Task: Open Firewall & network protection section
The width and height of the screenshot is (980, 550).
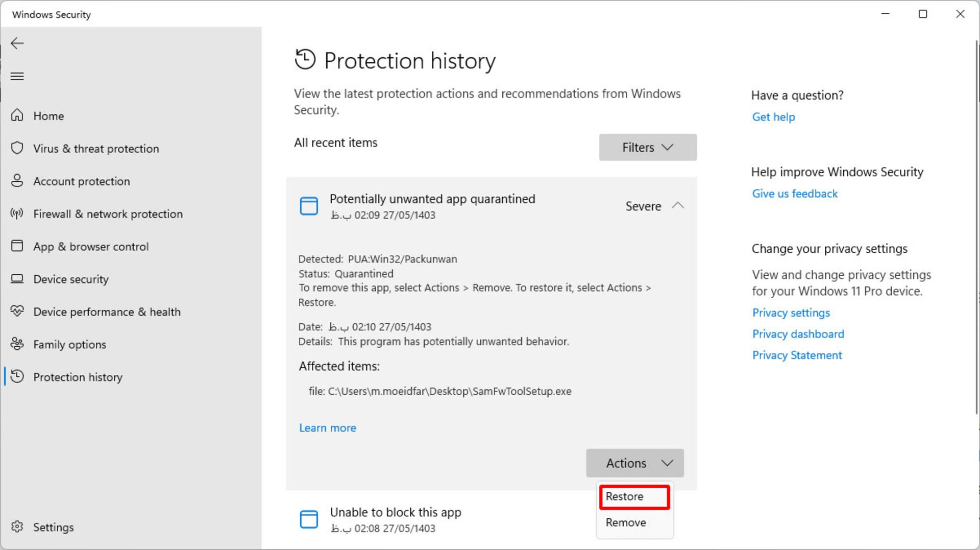Action: coord(108,214)
